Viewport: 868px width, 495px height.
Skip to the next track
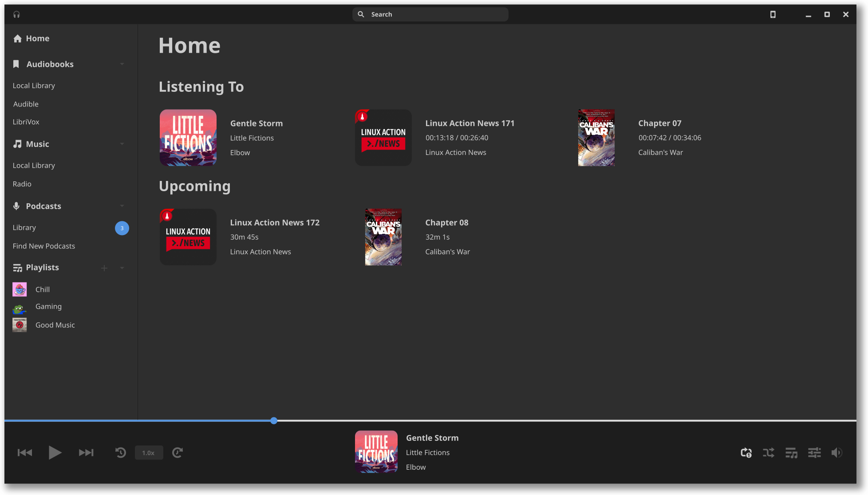click(x=86, y=452)
